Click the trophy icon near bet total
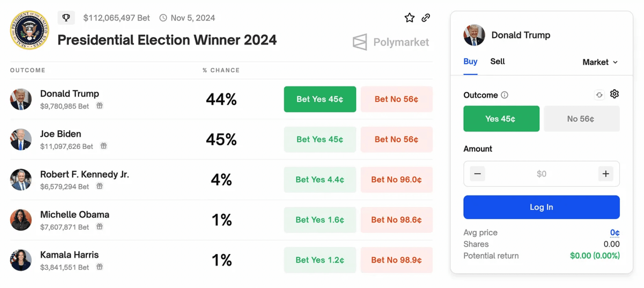 66,18
